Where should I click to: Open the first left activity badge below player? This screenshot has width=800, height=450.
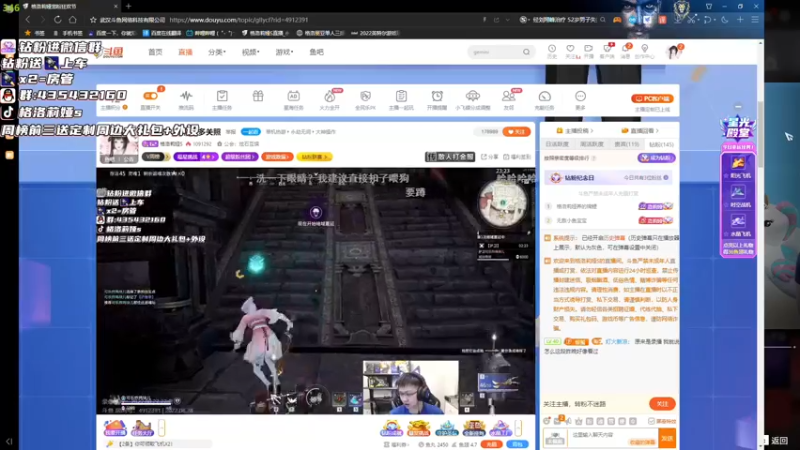pyautogui.click(x=115, y=428)
